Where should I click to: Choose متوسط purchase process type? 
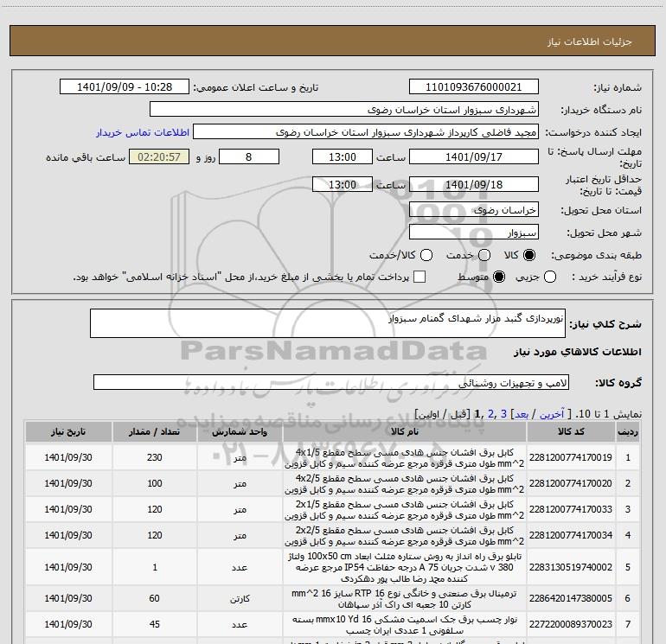[x=499, y=277]
